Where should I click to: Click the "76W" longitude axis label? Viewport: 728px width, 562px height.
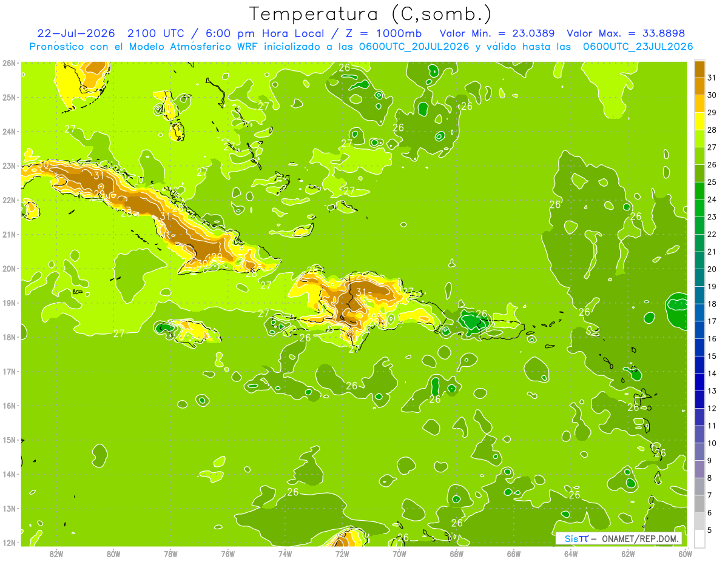227,554
